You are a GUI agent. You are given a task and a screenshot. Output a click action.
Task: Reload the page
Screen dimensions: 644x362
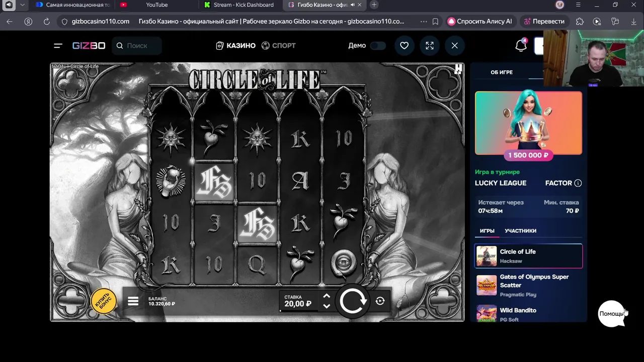[47, 22]
